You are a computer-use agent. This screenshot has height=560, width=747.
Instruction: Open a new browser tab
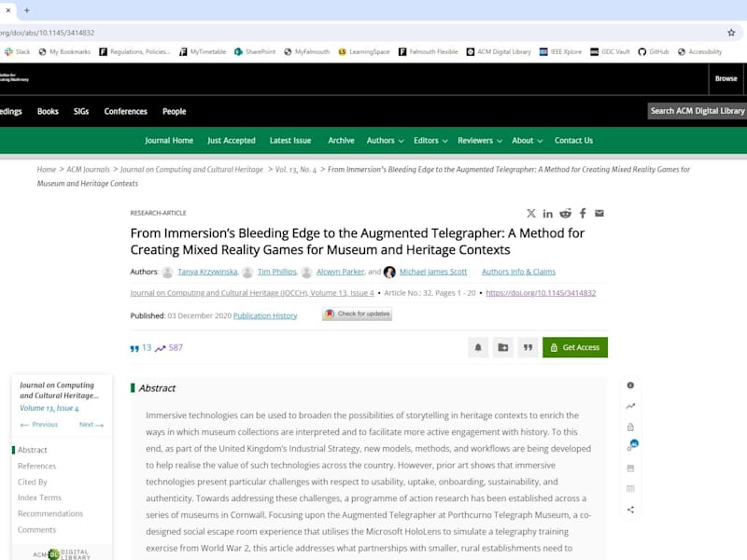pyautogui.click(x=27, y=10)
